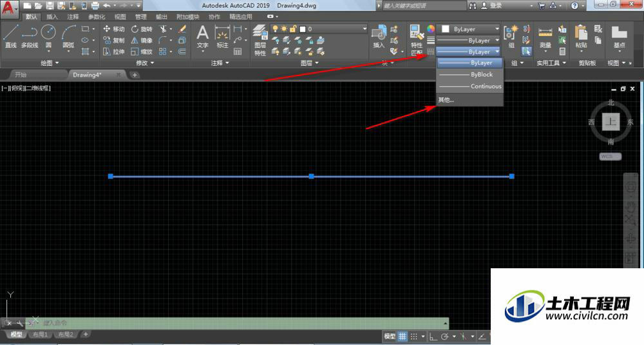Switch to layout tab 布局2
The image size is (644, 345).
coord(66,334)
